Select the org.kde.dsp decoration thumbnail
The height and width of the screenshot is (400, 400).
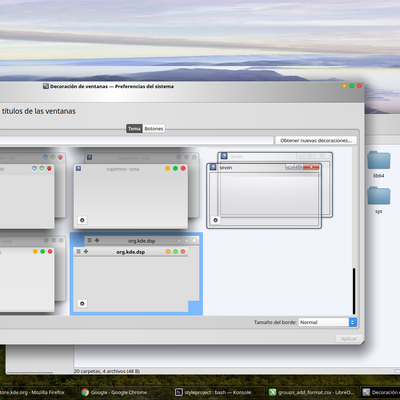click(x=136, y=274)
